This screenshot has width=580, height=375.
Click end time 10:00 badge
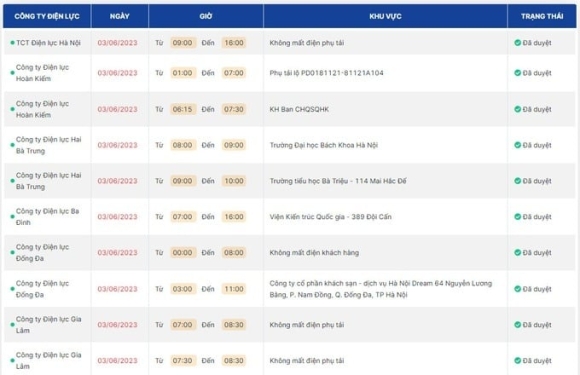tap(234, 181)
